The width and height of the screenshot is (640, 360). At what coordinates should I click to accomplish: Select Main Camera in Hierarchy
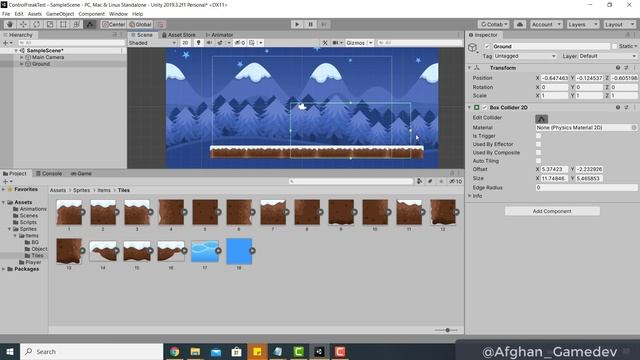(48, 58)
